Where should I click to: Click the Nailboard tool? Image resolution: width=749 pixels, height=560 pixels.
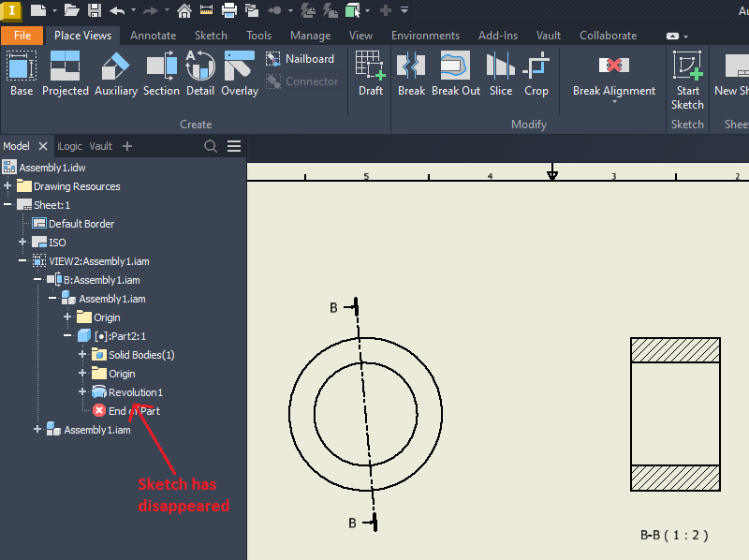[x=300, y=59]
